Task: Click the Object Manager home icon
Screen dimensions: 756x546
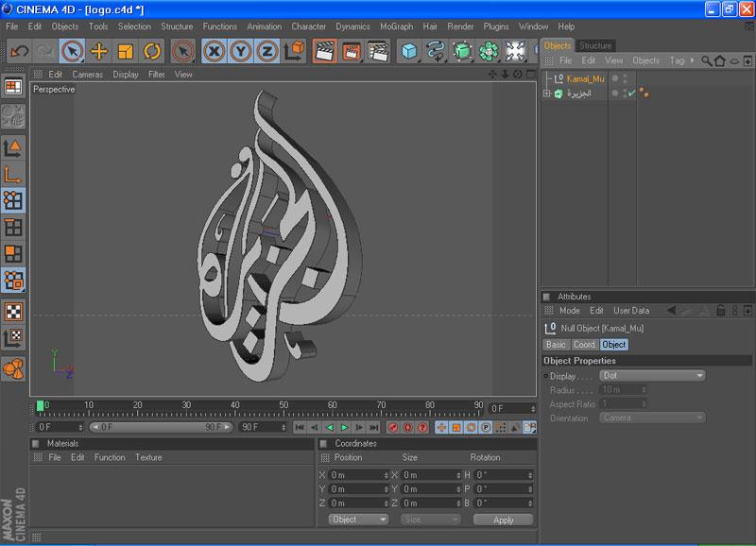Action: pos(720,60)
